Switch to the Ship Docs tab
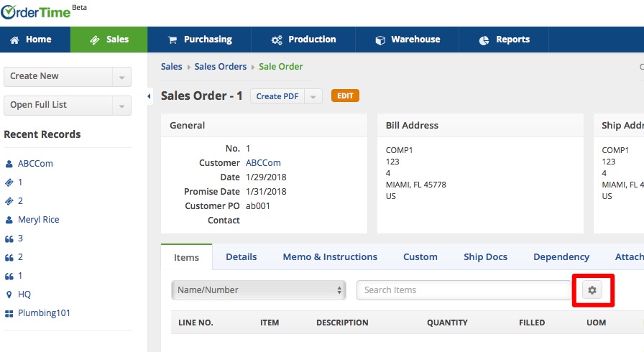This screenshot has height=352, width=644. (485, 256)
